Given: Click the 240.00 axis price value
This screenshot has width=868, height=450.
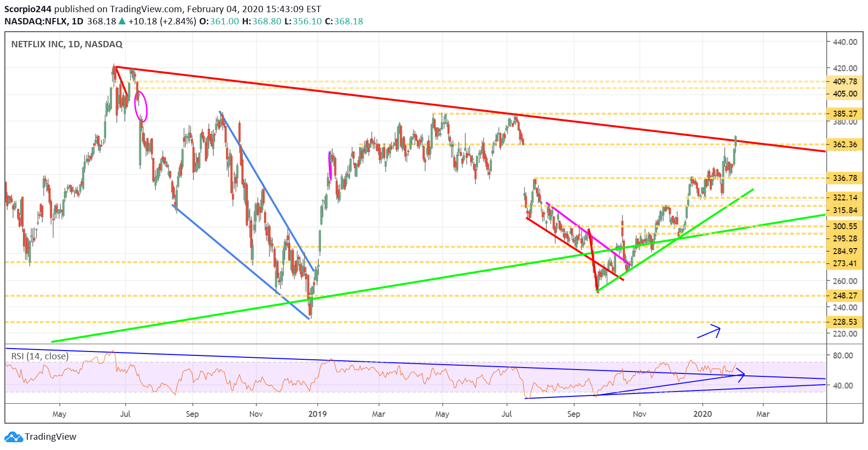Looking at the screenshot, I should [x=845, y=307].
